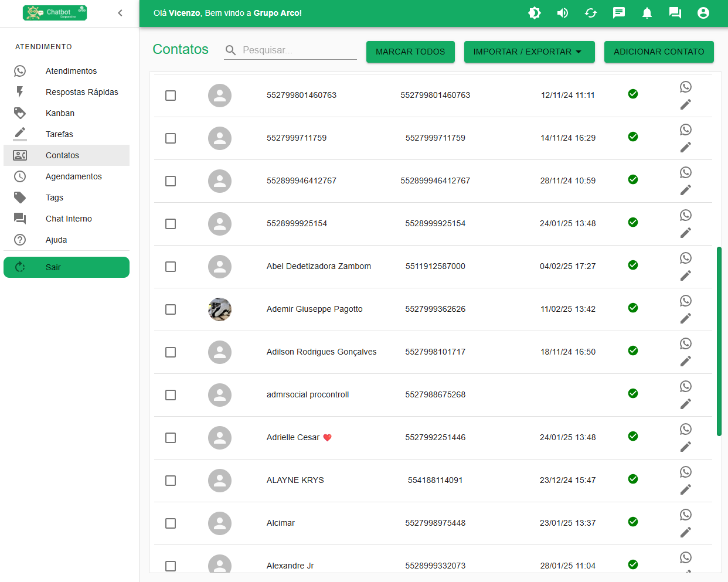Screen dimensions: 728x582
Task: Expand the Importar / Exportar dropdown
Action: pos(529,52)
